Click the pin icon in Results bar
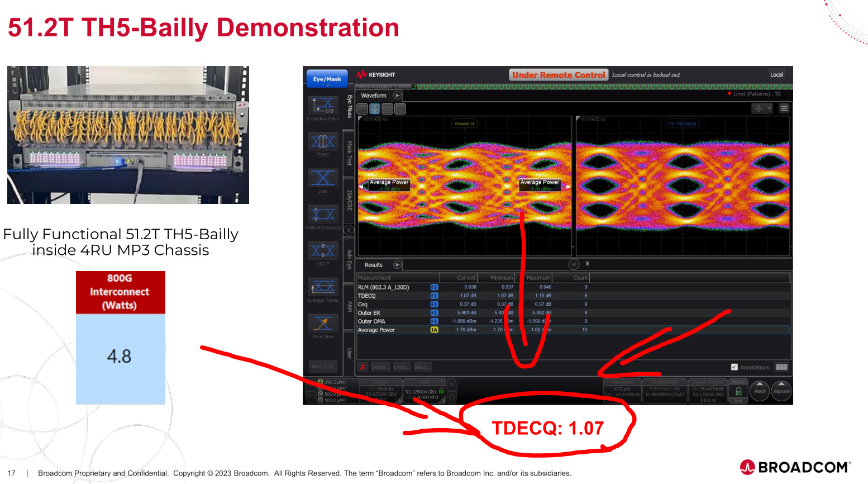 click(x=587, y=264)
